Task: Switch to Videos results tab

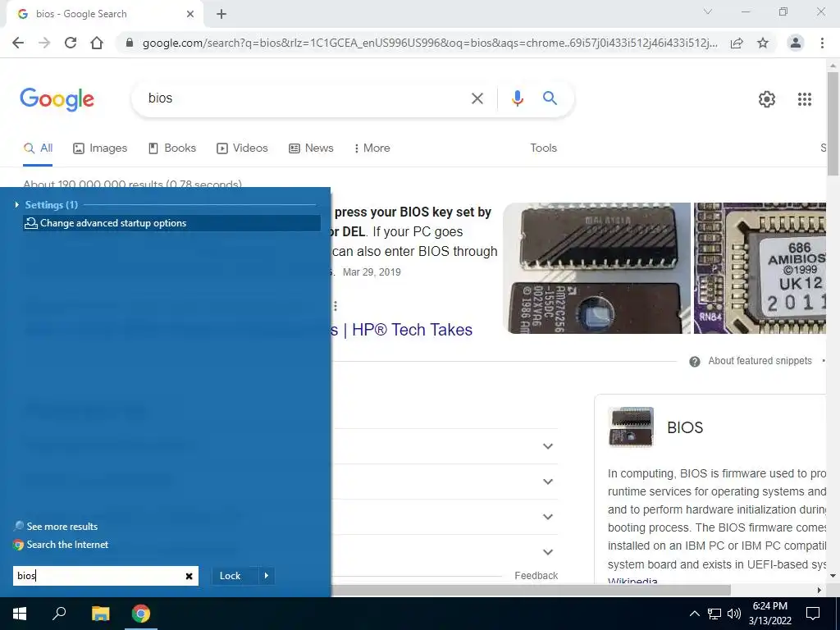Action: tap(242, 148)
